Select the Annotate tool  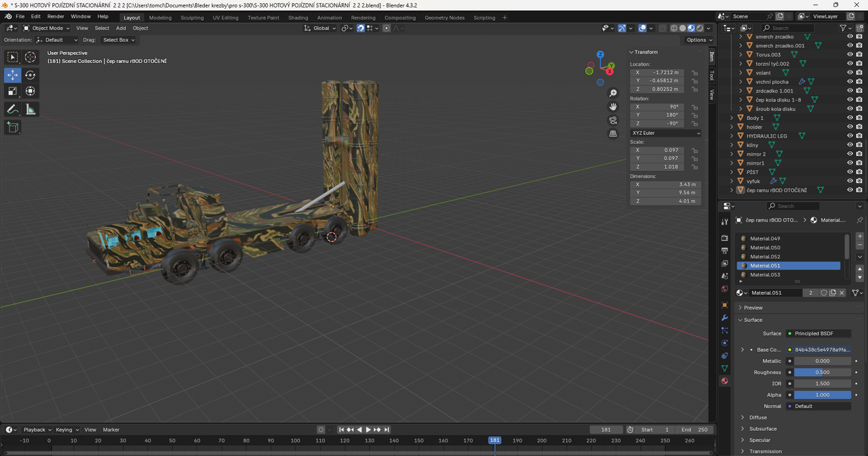click(x=13, y=109)
